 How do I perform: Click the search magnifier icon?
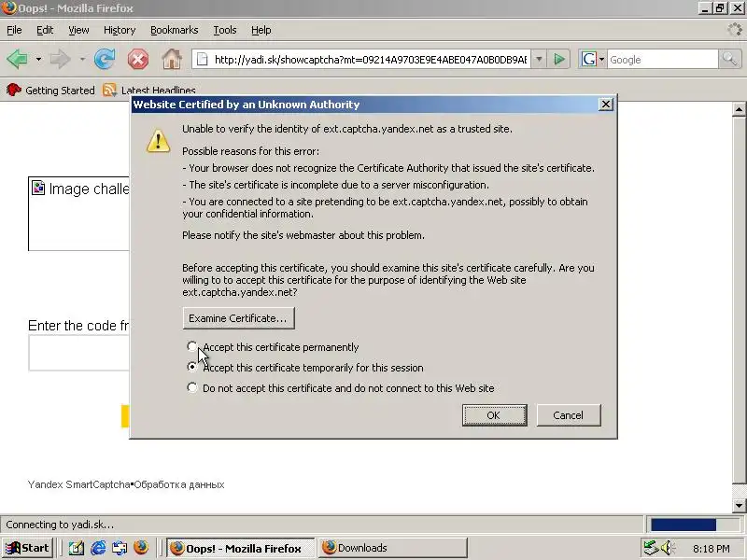point(729,60)
